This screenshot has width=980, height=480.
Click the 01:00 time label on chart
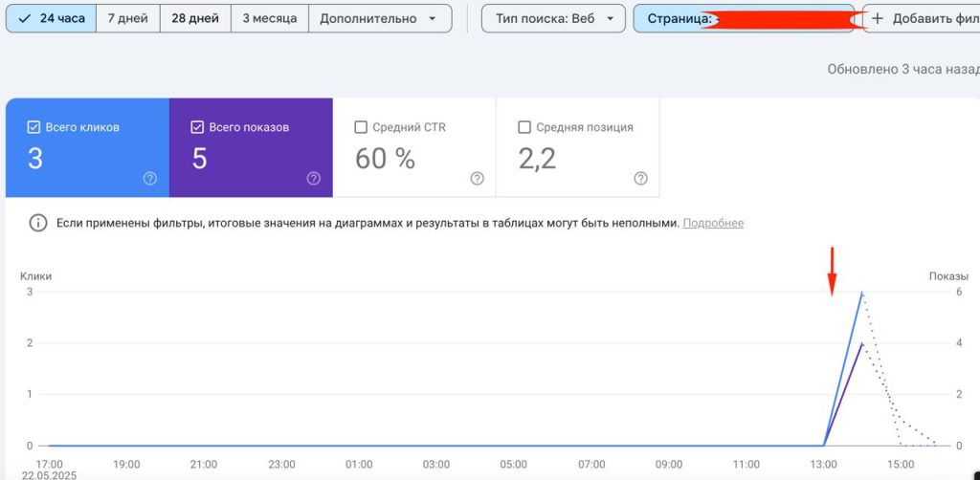coord(359,465)
